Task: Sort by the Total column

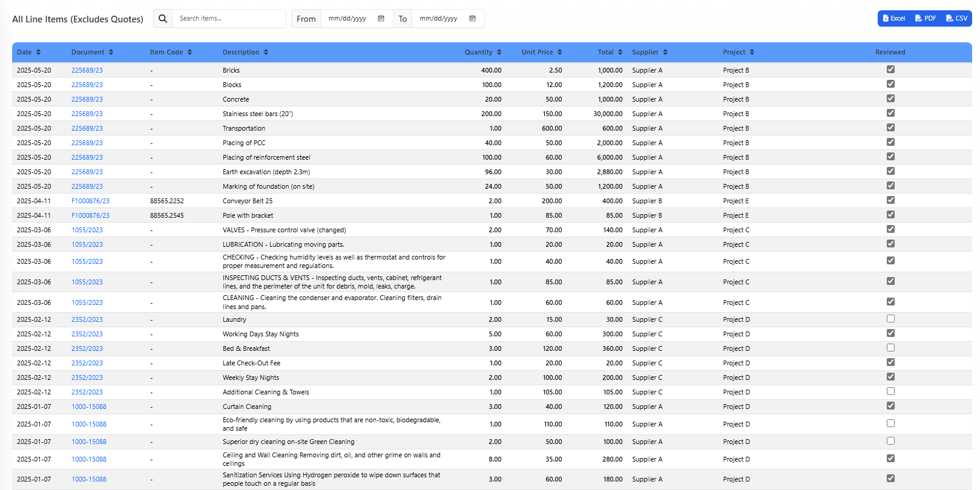Action: (x=610, y=52)
